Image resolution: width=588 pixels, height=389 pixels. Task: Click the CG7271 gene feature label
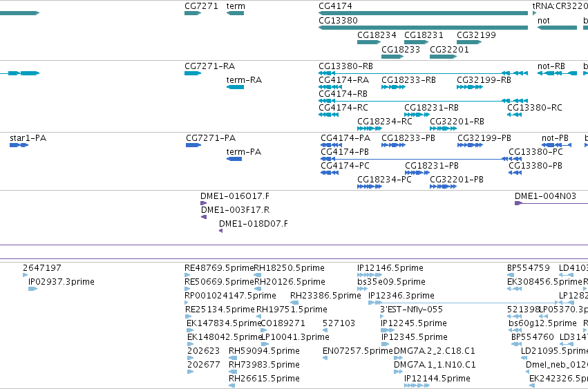click(201, 6)
